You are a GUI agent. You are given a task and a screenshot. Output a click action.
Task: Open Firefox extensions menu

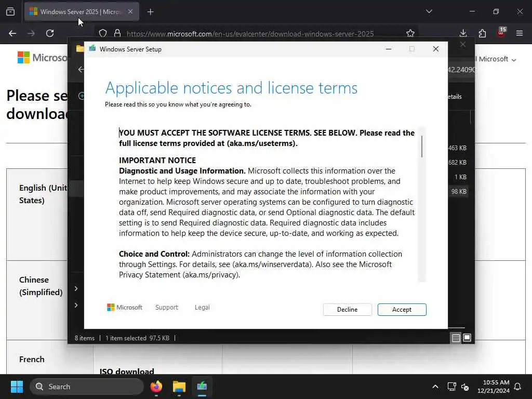(x=482, y=33)
